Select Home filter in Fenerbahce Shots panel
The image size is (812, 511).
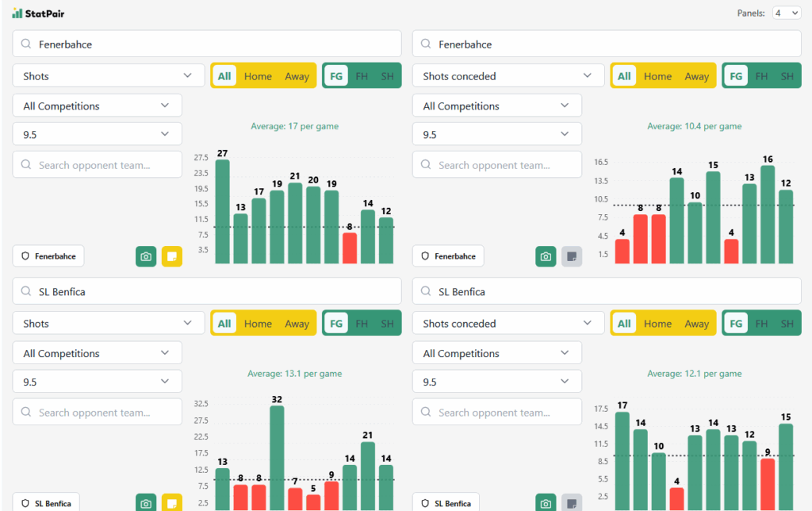[x=258, y=76]
